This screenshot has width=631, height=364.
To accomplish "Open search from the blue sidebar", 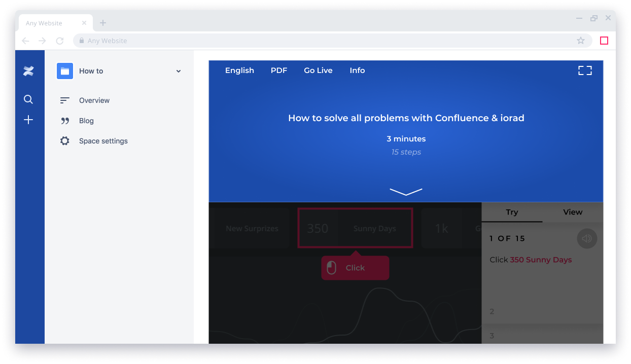I will tap(28, 99).
